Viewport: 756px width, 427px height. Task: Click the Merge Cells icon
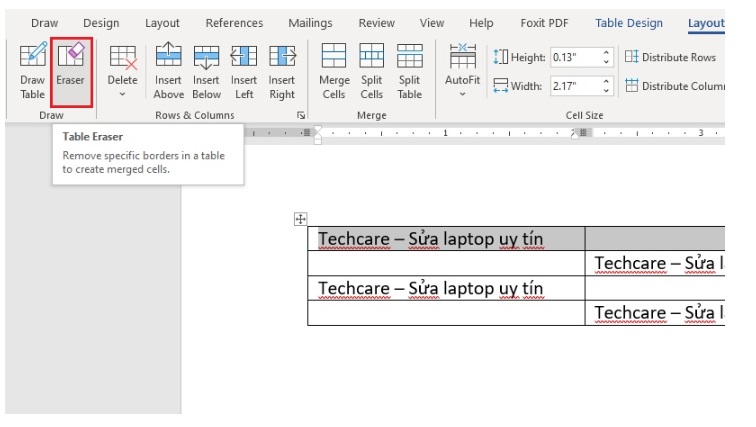click(334, 70)
